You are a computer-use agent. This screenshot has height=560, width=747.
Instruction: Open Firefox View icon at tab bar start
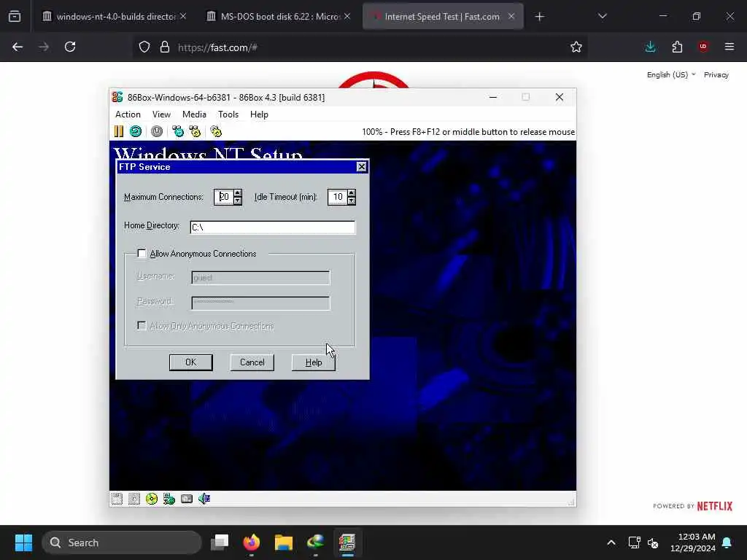[15, 16]
